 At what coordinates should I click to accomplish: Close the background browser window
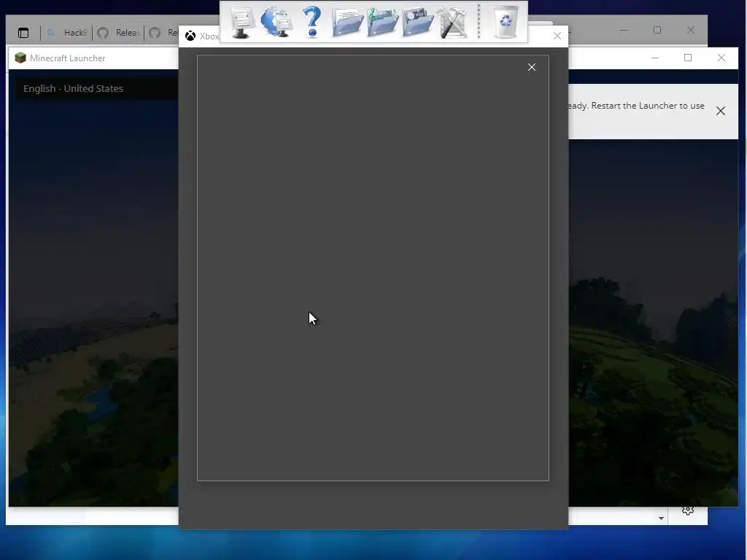(691, 30)
